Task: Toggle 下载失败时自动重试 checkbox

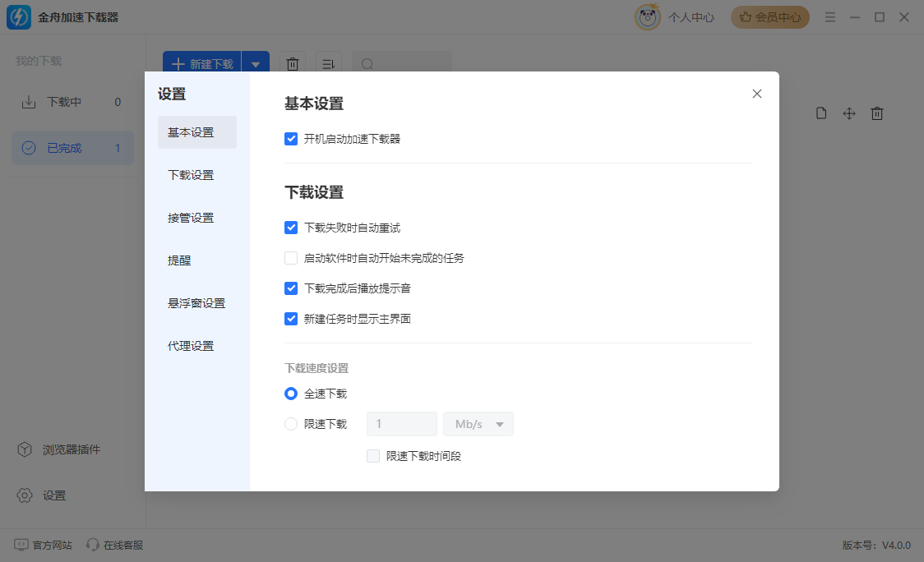Action: coord(291,228)
